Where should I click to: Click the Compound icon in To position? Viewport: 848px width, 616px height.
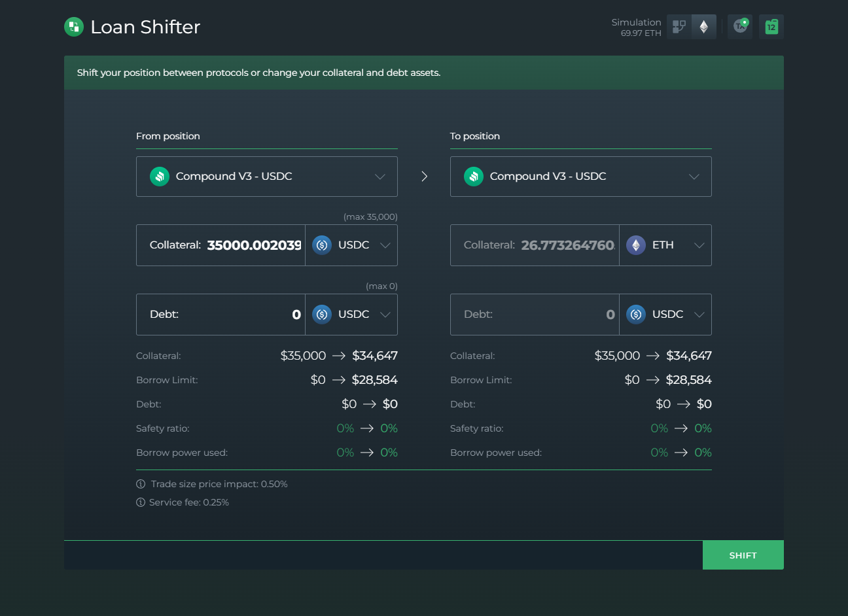[474, 177]
